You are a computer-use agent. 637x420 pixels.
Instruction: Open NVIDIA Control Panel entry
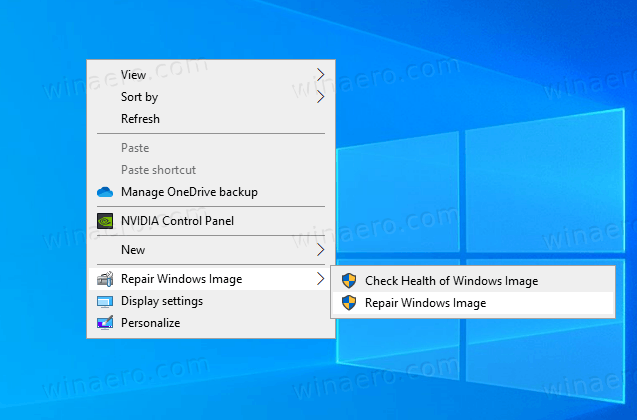pos(211,221)
